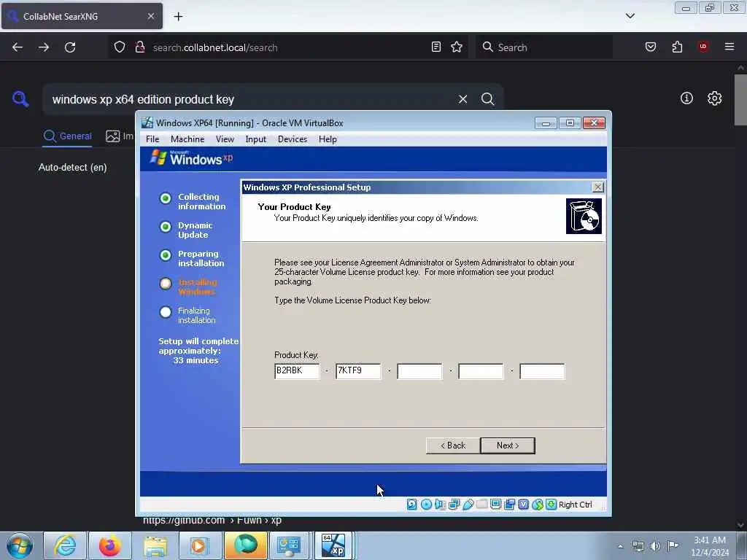Image resolution: width=747 pixels, height=560 pixels.
Task: Go forward one page in Firefox
Action: coord(43,47)
